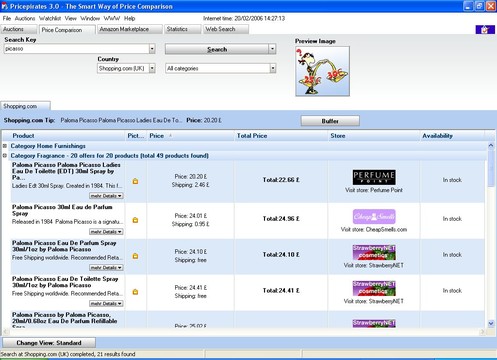497x360 pixels.
Task: Click status bar search completed message
Action: pyautogui.click(x=68, y=354)
